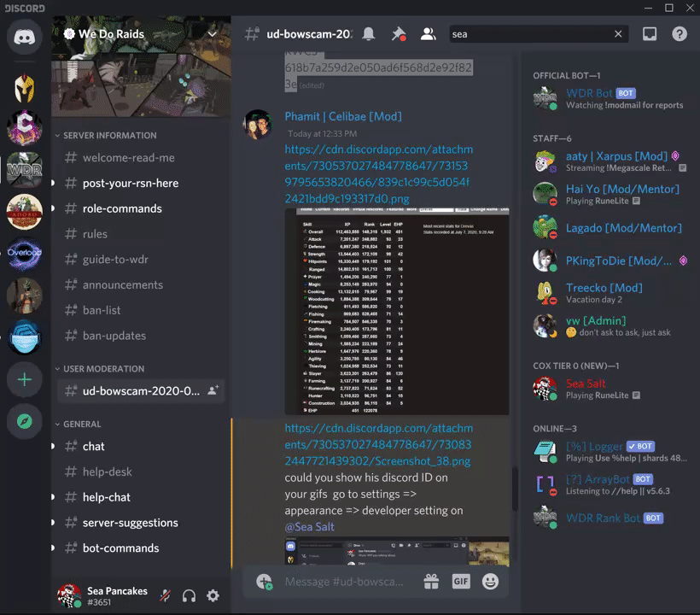Open the help question mark icon
Viewport: 700px width, 615px height.
(680, 34)
